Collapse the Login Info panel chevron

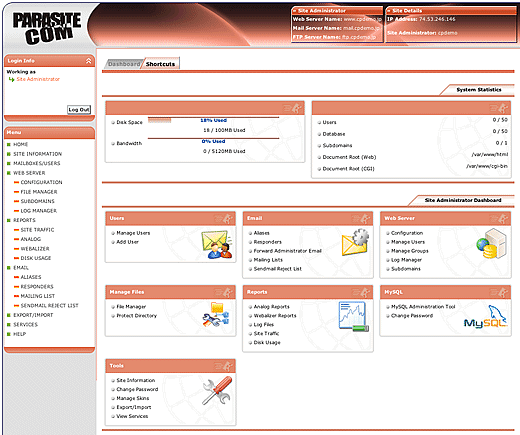88,61
